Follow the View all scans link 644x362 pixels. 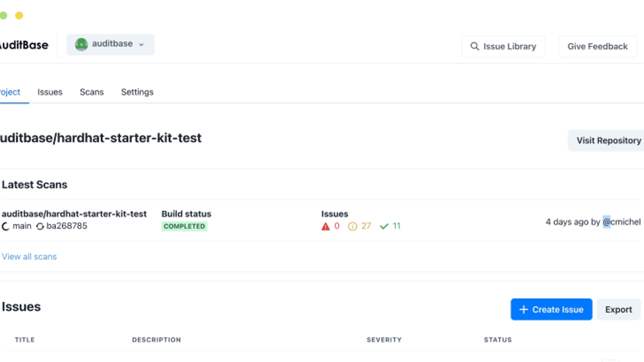[29, 256]
